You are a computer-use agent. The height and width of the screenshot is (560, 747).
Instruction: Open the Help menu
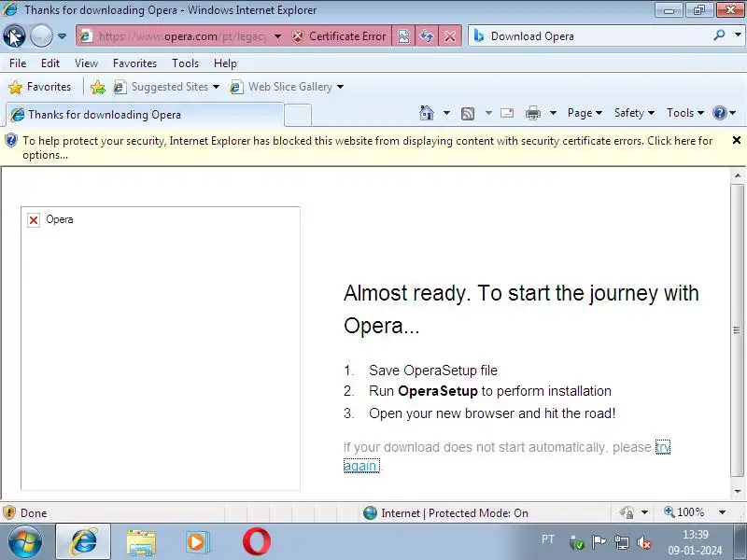225,63
